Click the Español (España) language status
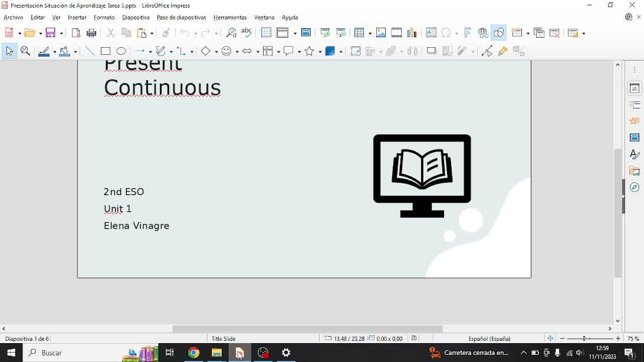 [489, 339]
